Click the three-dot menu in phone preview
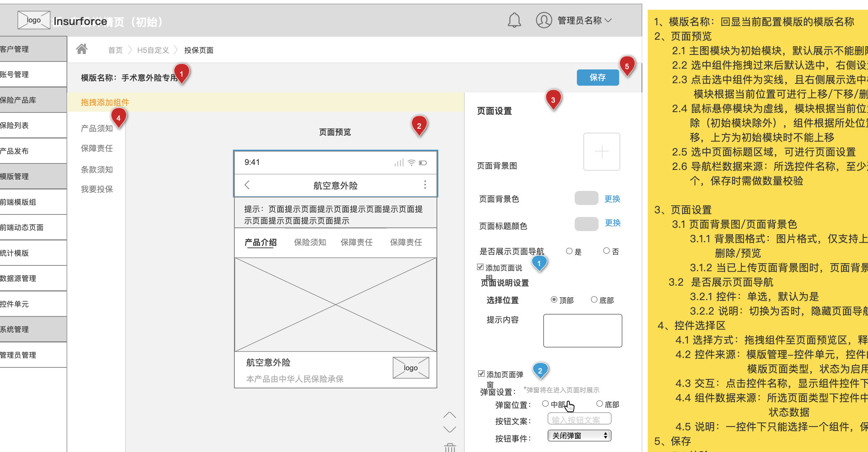 pos(425,185)
